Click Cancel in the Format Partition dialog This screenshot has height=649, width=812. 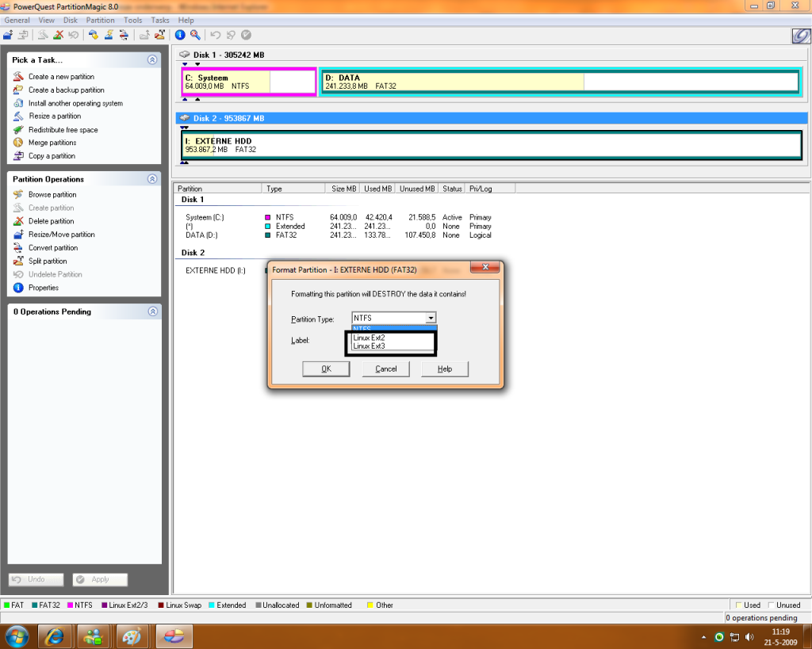click(x=386, y=369)
